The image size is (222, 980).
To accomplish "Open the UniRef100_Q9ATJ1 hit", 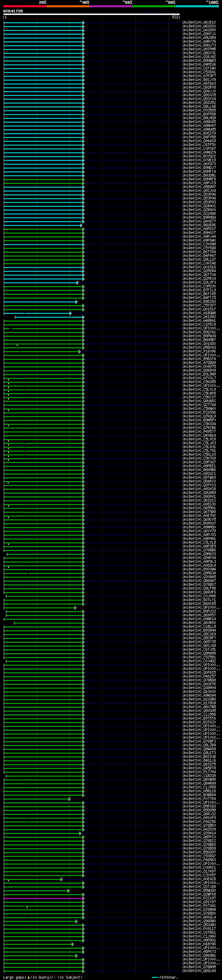I will click(x=199, y=34).
